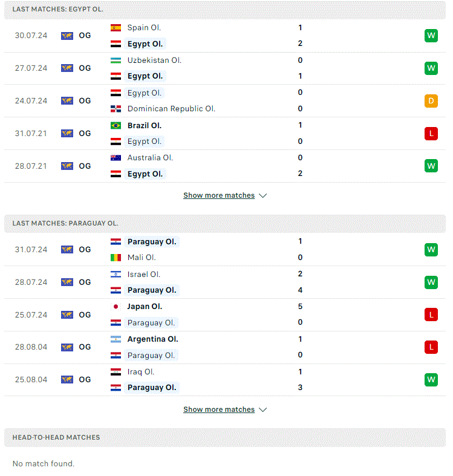Screen dimensions: 453x476
Task: Open Iraq Ol. team link
Action: (x=141, y=372)
